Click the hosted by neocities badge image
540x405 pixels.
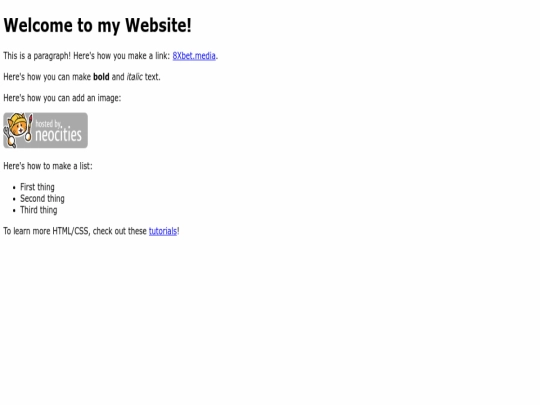(45, 131)
